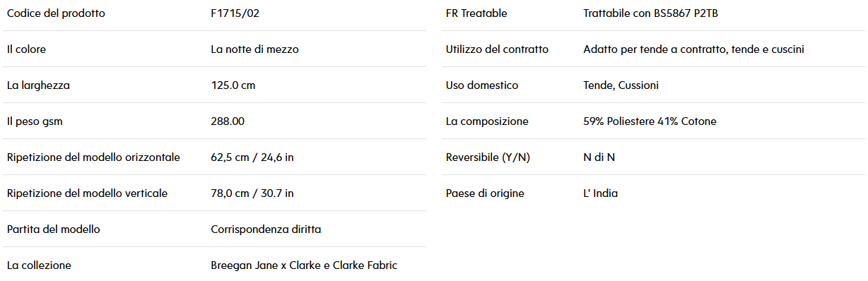Select composition '59% Poliestere 41% Cotone'
Image resolution: width=868 pixels, height=281 pixels.
tap(650, 121)
